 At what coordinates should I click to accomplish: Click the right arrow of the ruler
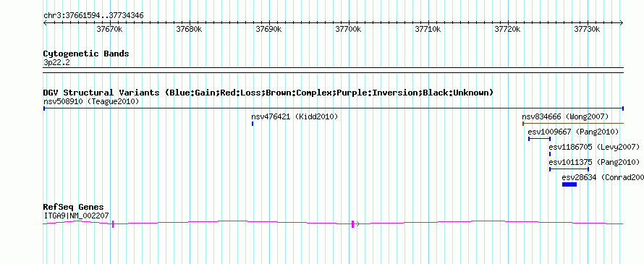tap(622, 22)
